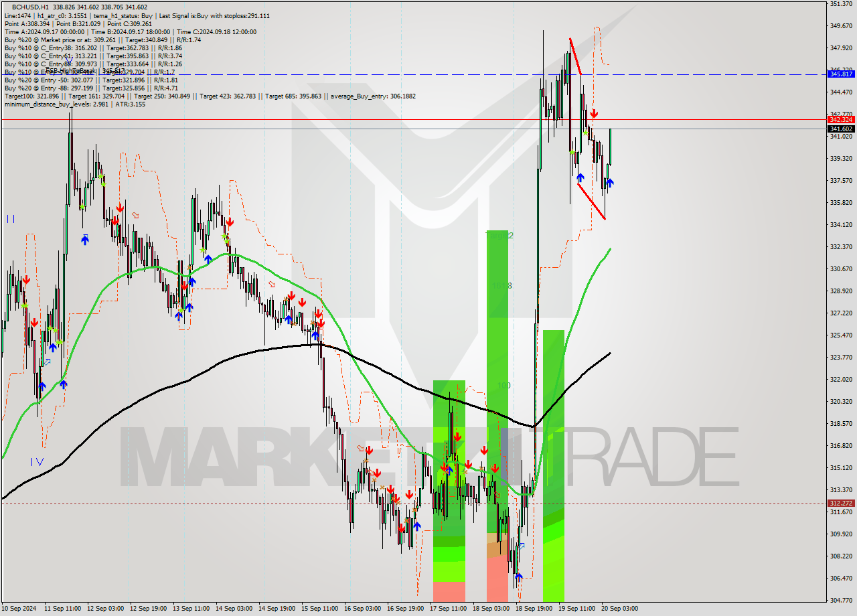Click the Buy %10 @ C_Entry38: 316.202 line
The height and width of the screenshot is (616, 857).
(x=93, y=48)
